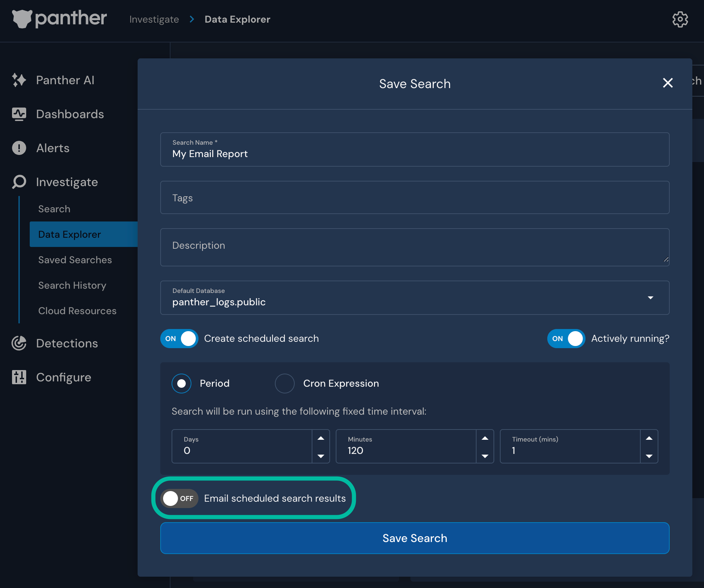Follow the Investigate breadcrumb link
Image resolution: width=704 pixels, height=588 pixels.
tap(154, 19)
